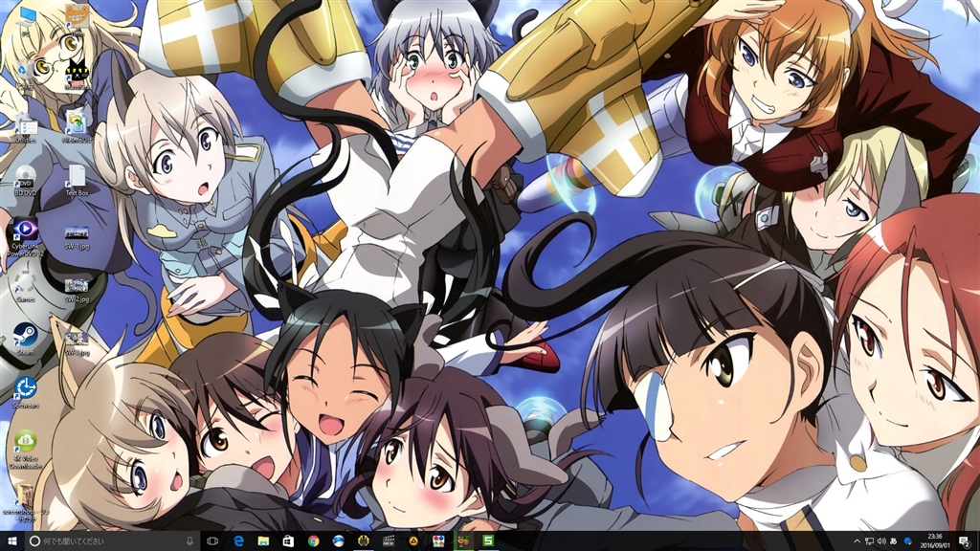Viewport: 980px width, 551px height.
Task: Open the orange triangle taskbar app
Action: [x=413, y=541]
